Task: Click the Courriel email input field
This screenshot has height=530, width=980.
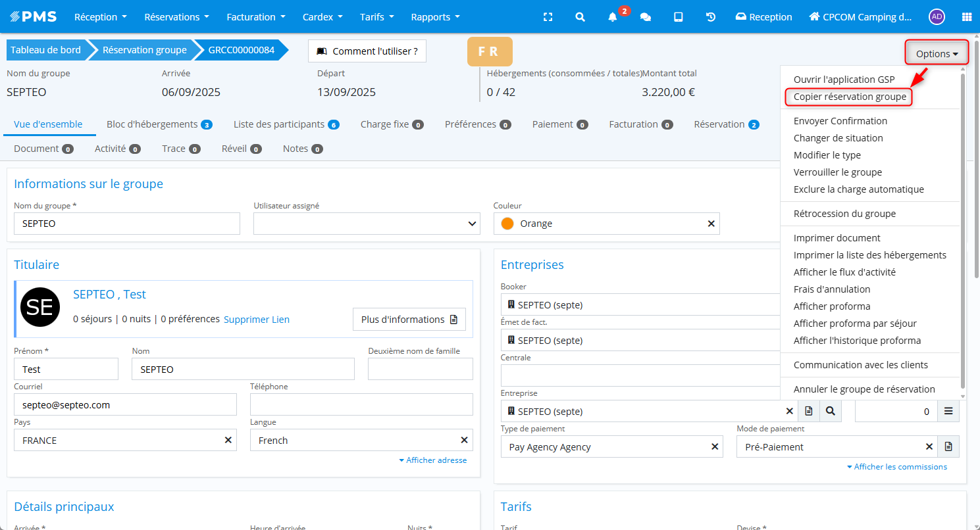Action: click(125, 405)
